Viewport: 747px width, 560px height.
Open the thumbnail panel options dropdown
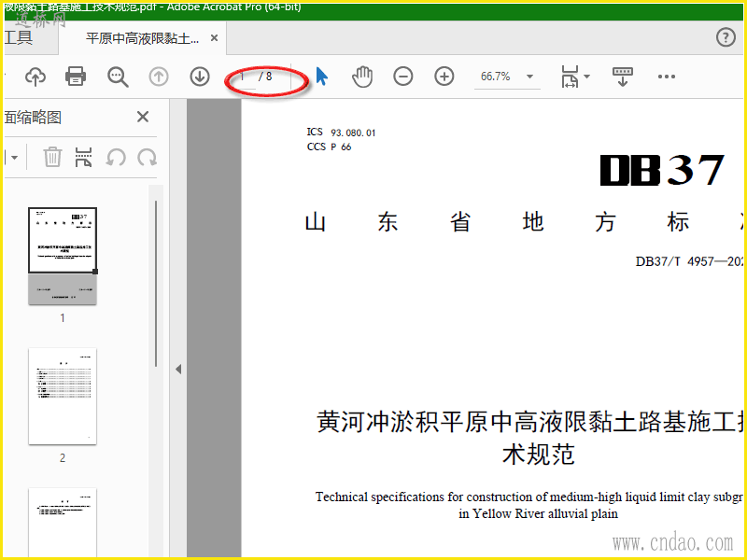14,157
